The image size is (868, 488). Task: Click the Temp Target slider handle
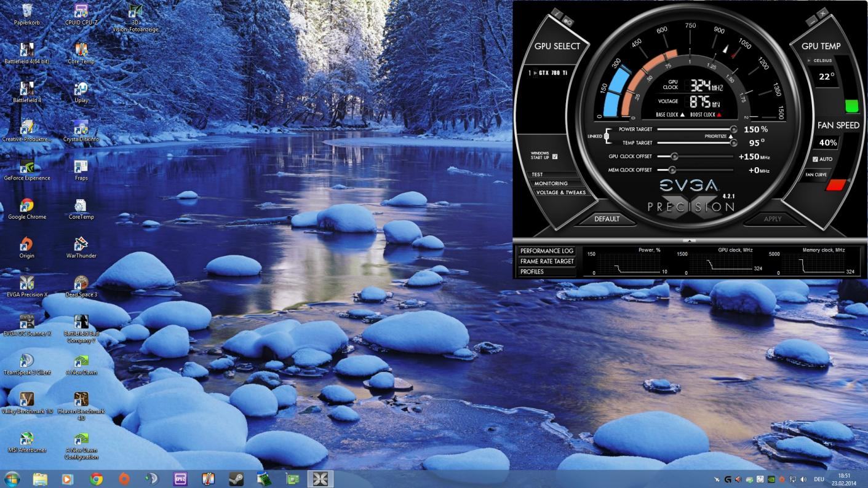733,143
